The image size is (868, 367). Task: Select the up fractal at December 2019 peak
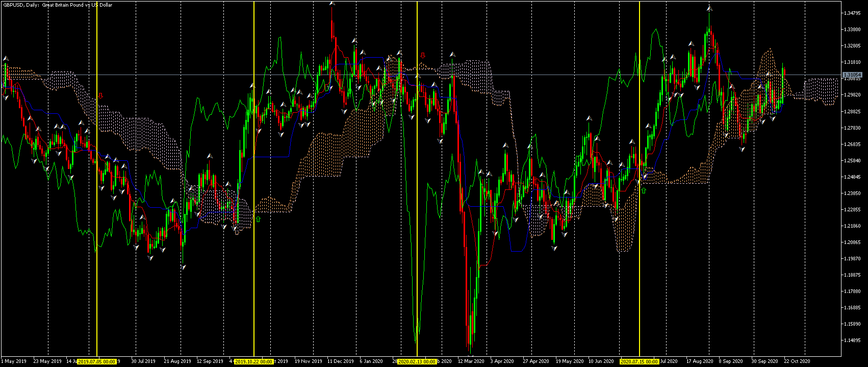coord(332,4)
